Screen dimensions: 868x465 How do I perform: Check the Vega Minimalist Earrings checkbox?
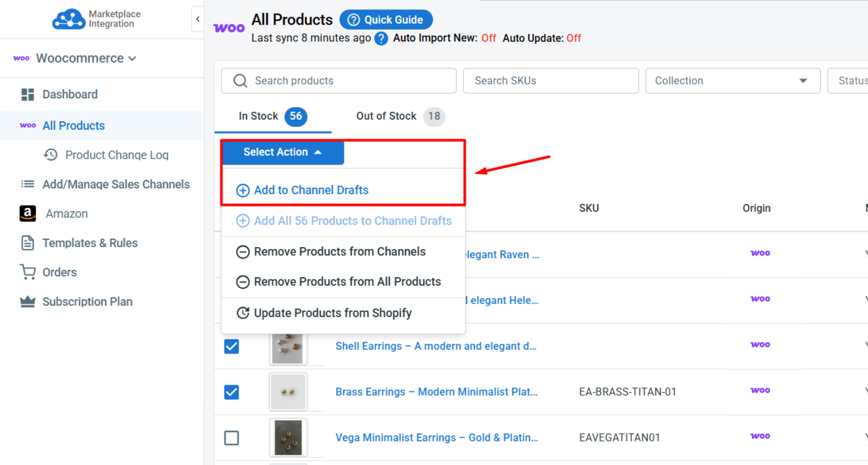tap(232, 438)
